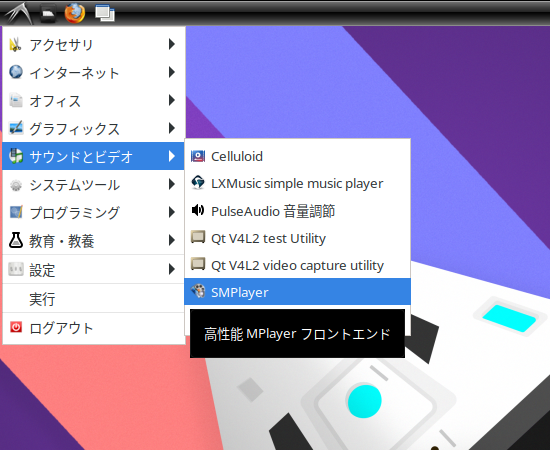Viewport: 550px width, 450px height.
Task: Click the show desktop windows icon
Action: click(x=105, y=14)
